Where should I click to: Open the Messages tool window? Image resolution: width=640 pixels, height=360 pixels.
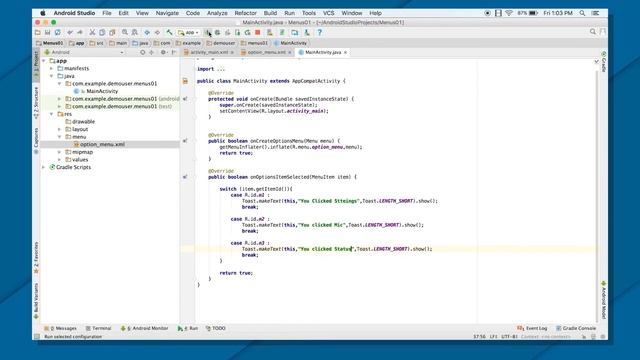click(60, 328)
